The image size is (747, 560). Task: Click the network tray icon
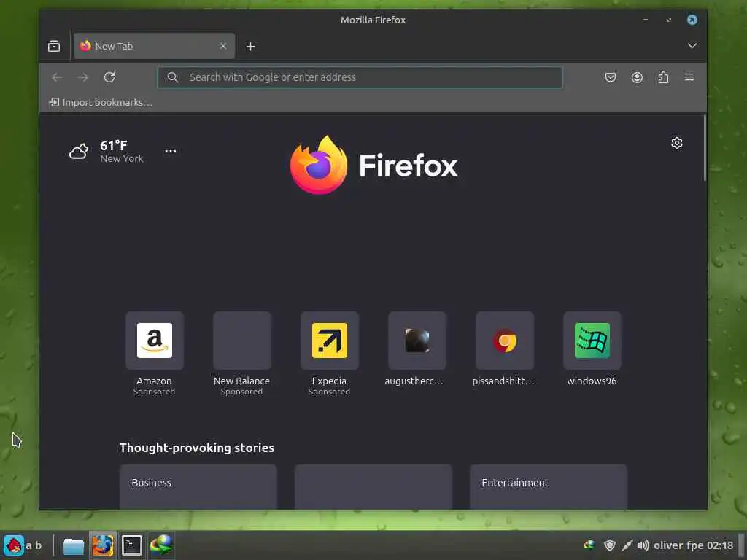(x=589, y=545)
